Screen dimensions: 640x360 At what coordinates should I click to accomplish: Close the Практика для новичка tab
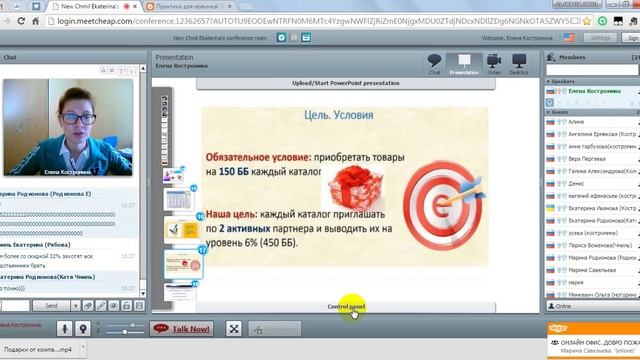coord(230,7)
